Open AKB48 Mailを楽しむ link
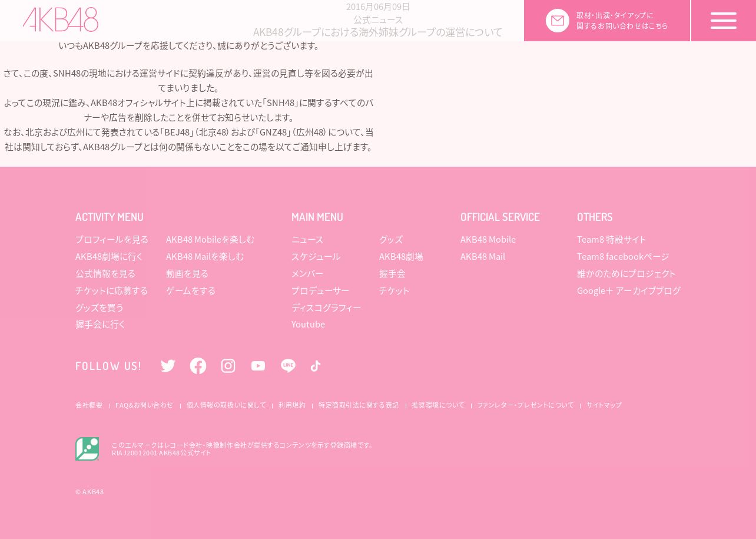This screenshot has height=539, width=756. click(x=205, y=256)
